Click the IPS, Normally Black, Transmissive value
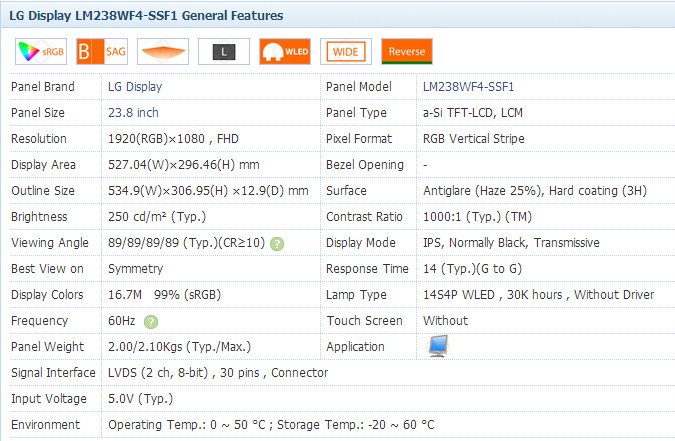This screenshot has height=441, width=675. click(x=511, y=243)
